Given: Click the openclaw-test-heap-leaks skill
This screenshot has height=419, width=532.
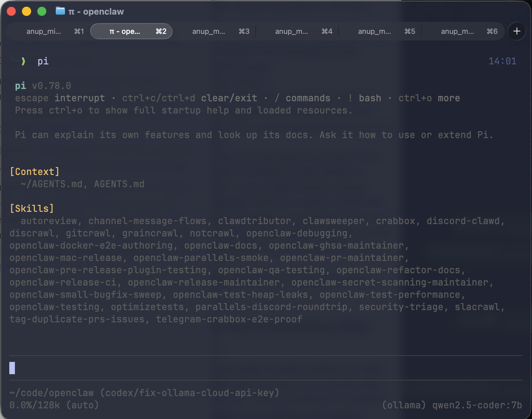Looking at the screenshot, I should [x=240, y=294].
